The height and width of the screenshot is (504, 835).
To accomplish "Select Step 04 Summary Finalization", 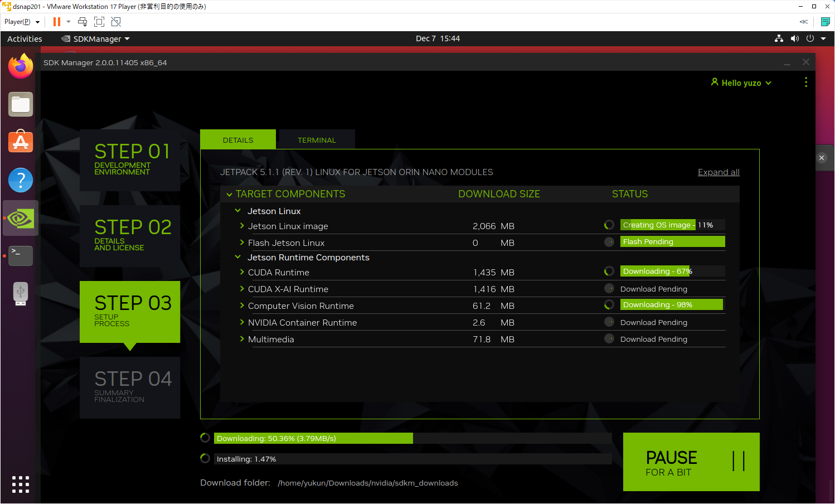I will (130, 387).
